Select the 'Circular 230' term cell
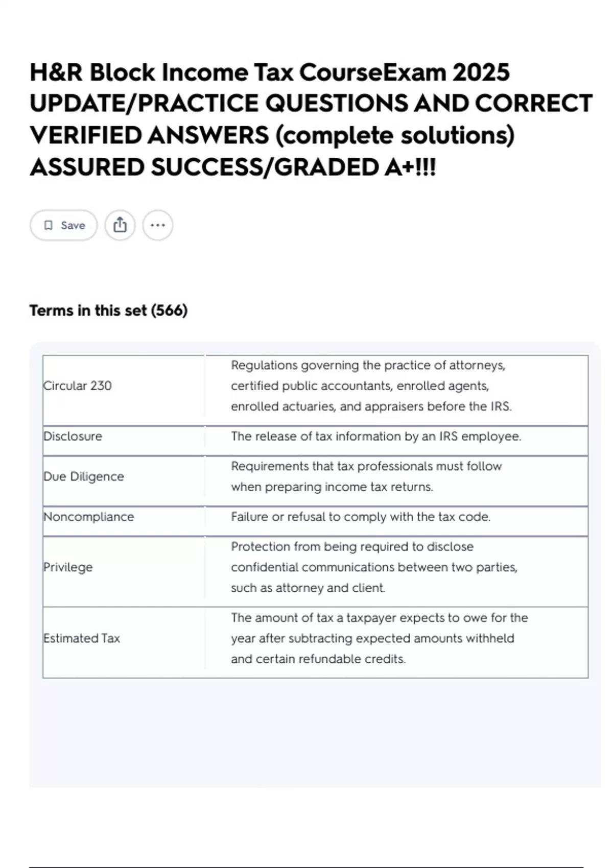This screenshot has width=613, height=868. (78, 385)
